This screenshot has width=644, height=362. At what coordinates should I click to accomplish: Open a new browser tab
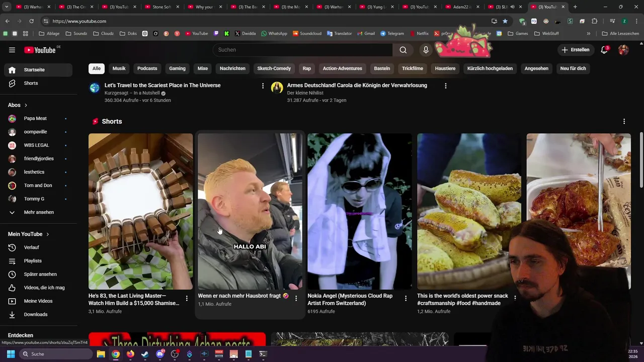point(575,7)
